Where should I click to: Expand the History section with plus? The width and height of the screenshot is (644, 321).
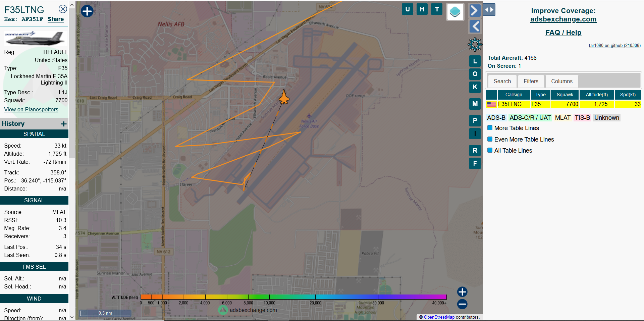(x=64, y=124)
